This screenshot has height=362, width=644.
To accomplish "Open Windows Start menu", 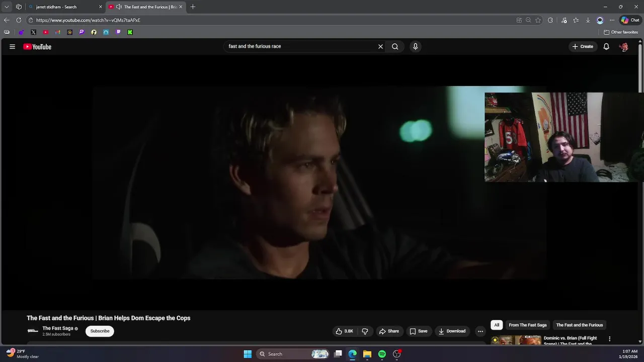I will tap(248, 354).
